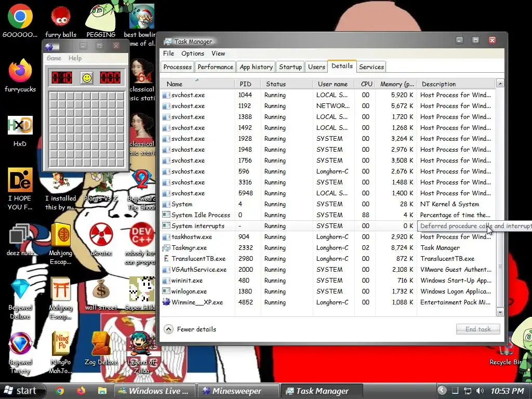Open the Bejeweled Deluxe desktop icon
532x399 pixels.
pyautogui.click(x=20, y=299)
